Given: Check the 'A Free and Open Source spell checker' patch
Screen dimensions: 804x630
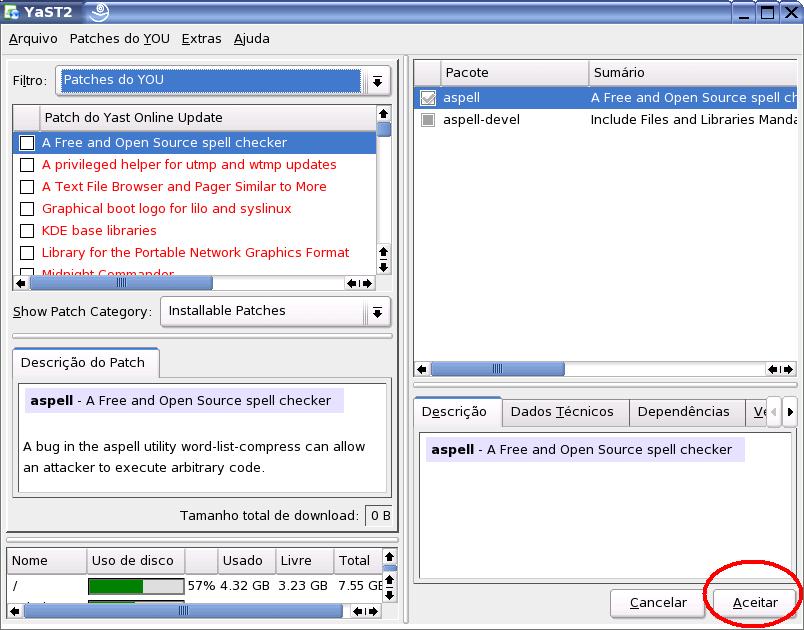Looking at the screenshot, I should pyautogui.click(x=27, y=143).
